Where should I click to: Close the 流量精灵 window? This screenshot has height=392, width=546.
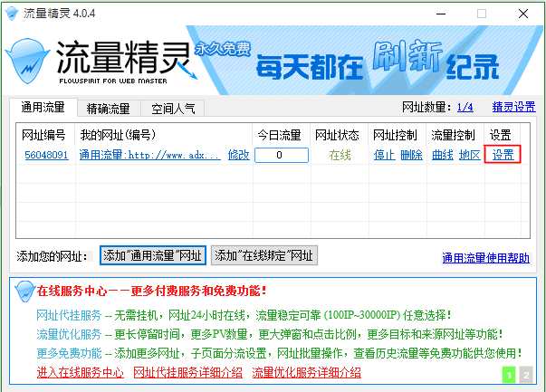(523, 14)
